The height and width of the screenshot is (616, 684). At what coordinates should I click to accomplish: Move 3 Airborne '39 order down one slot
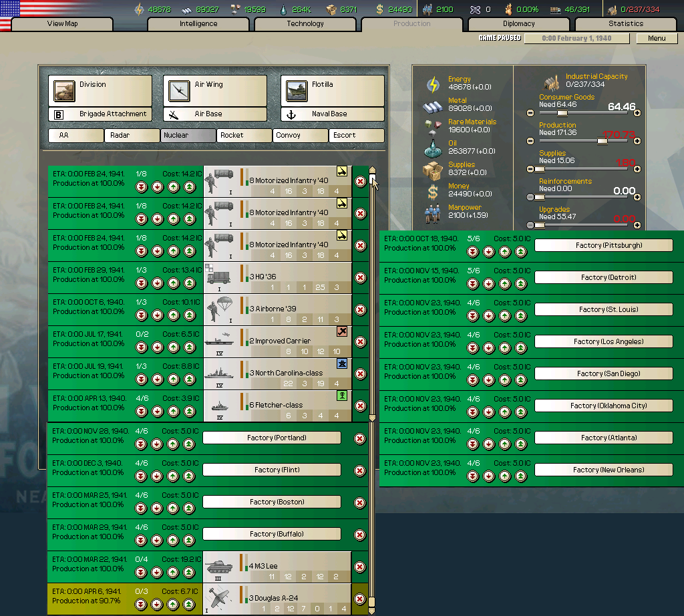click(158, 315)
